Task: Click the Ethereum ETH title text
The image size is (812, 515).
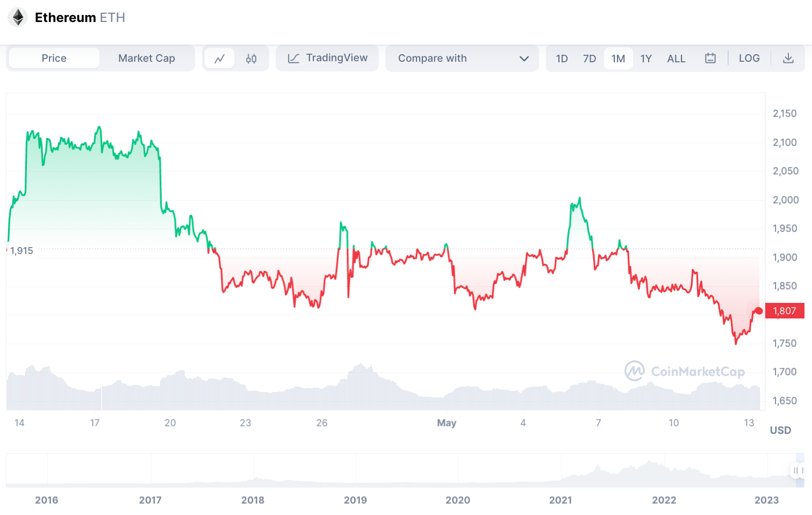Action: coord(80,18)
